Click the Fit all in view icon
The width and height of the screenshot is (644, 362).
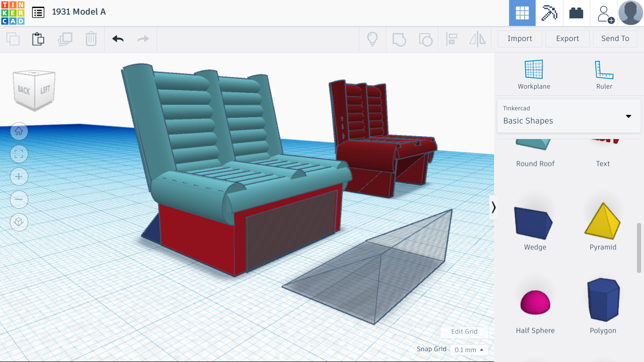[x=19, y=154]
